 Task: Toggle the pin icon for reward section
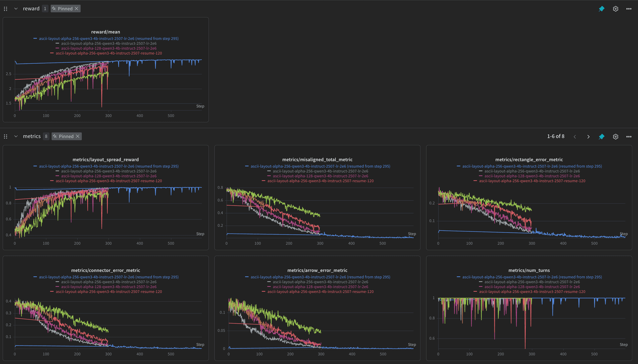point(601,9)
